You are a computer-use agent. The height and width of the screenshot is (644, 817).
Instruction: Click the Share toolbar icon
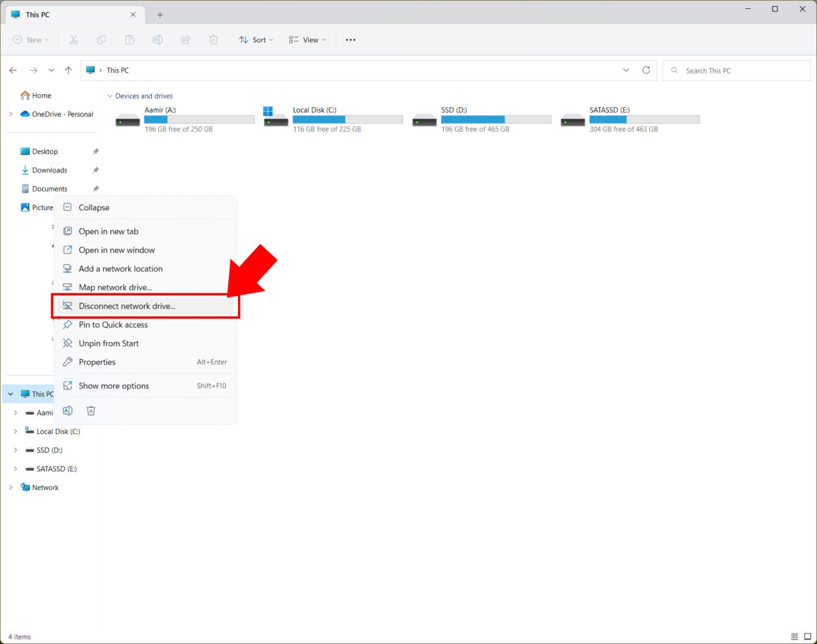tap(185, 40)
